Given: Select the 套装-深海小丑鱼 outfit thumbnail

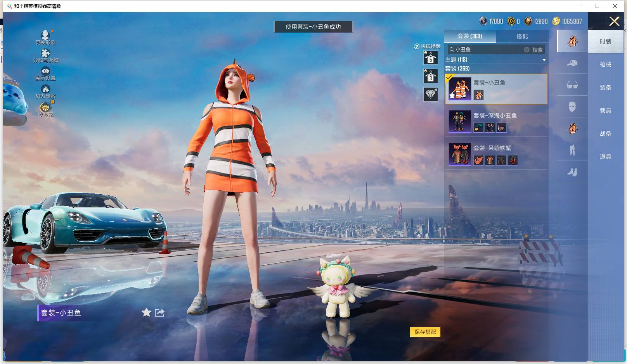Looking at the screenshot, I should click(x=460, y=122).
